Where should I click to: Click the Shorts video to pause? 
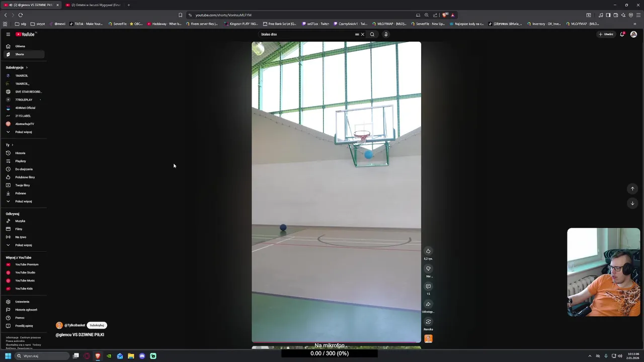[336, 192]
